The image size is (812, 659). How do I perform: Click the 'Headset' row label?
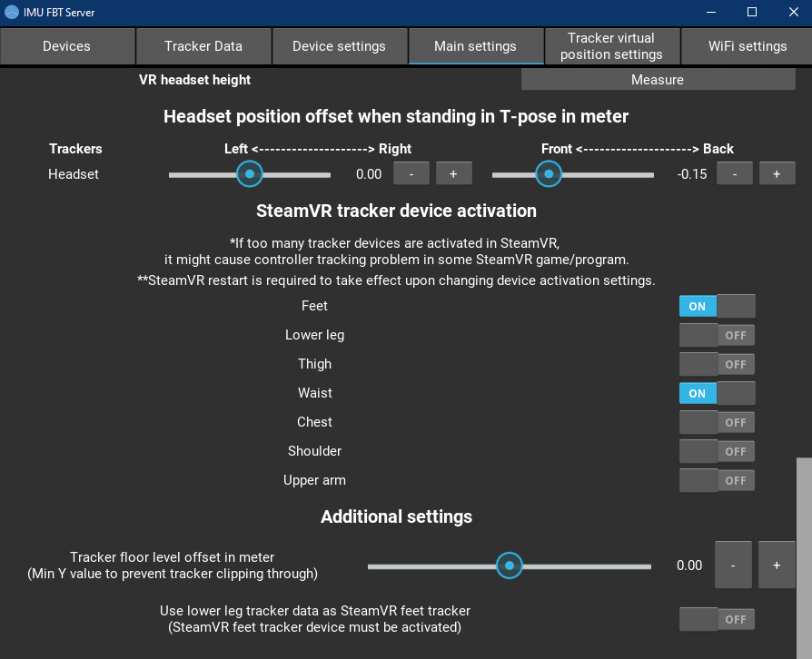74,174
